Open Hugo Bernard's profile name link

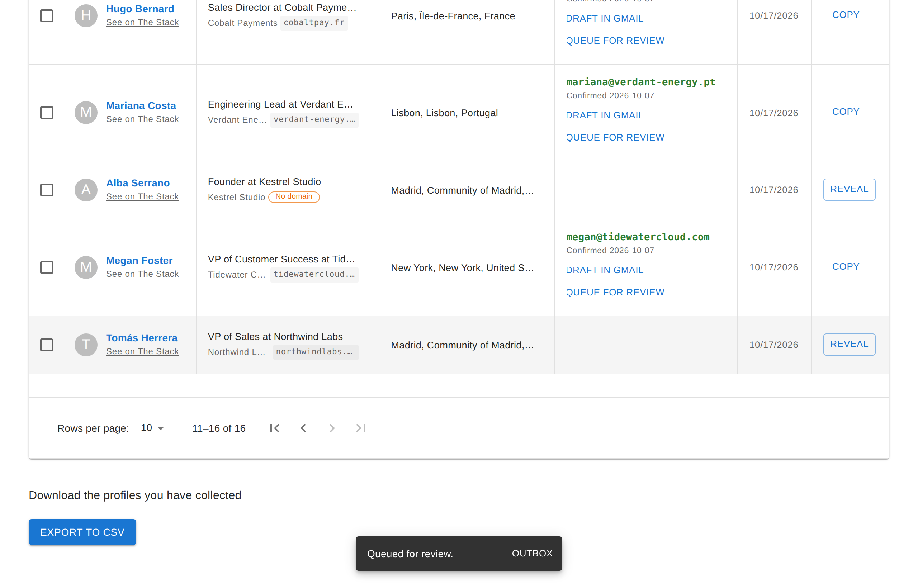point(140,9)
